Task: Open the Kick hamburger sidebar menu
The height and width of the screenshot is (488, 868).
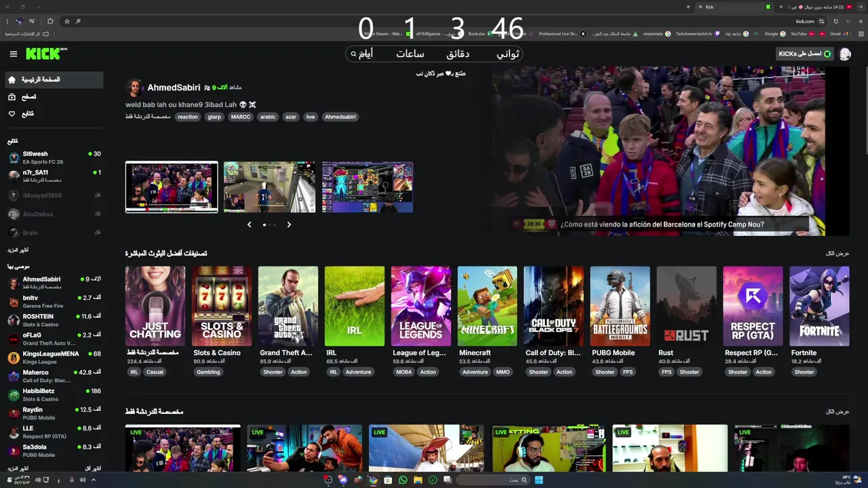Action: 13,54
